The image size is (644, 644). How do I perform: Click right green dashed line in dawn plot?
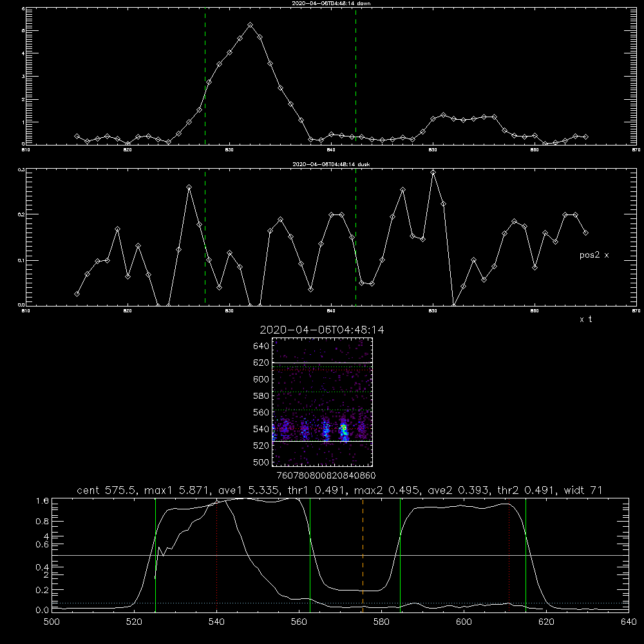point(355,76)
